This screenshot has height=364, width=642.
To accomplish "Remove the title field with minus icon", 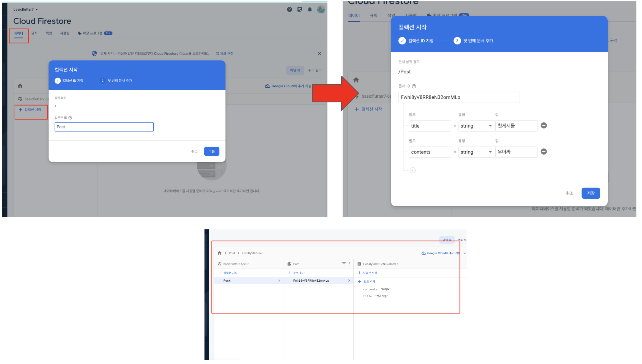I will 544,126.
